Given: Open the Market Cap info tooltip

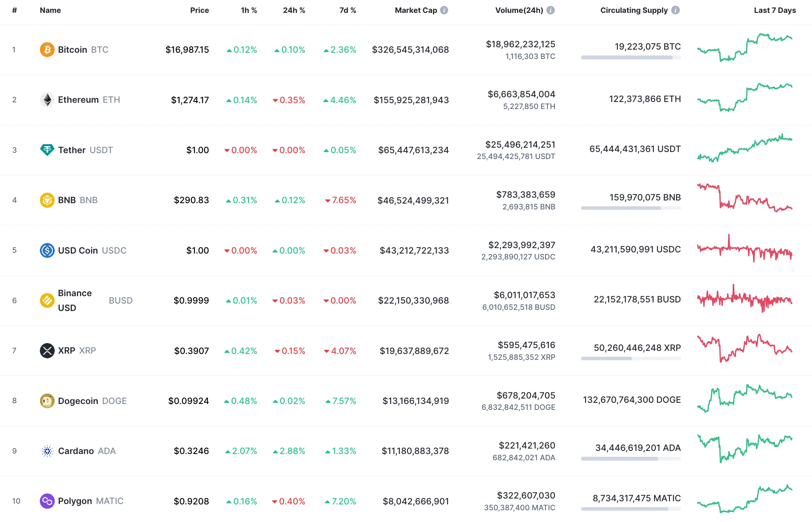Looking at the screenshot, I should click(x=444, y=11).
